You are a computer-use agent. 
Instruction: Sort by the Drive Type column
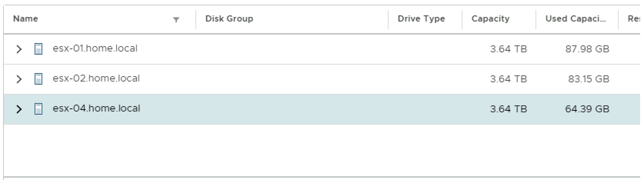click(421, 19)
